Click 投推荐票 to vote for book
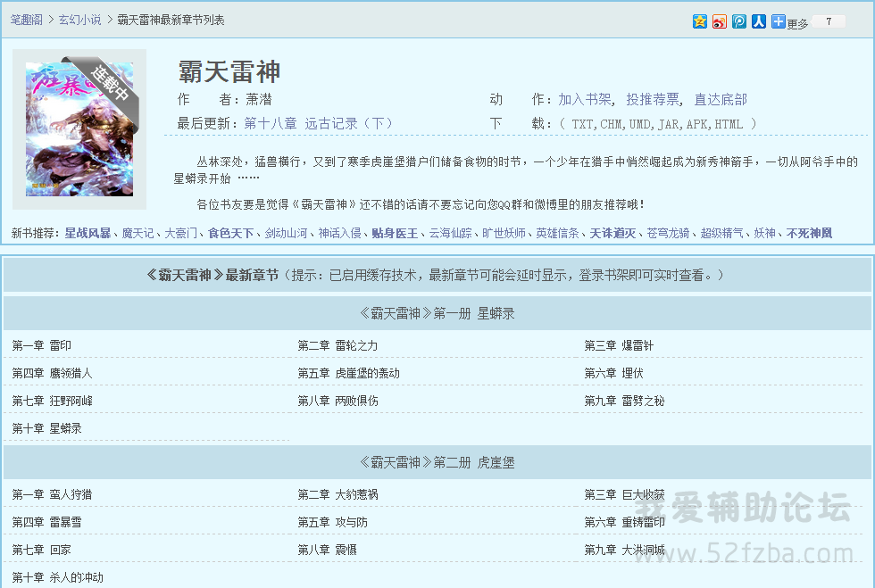This screenshot has width=875, height=588. click(653, 99)
